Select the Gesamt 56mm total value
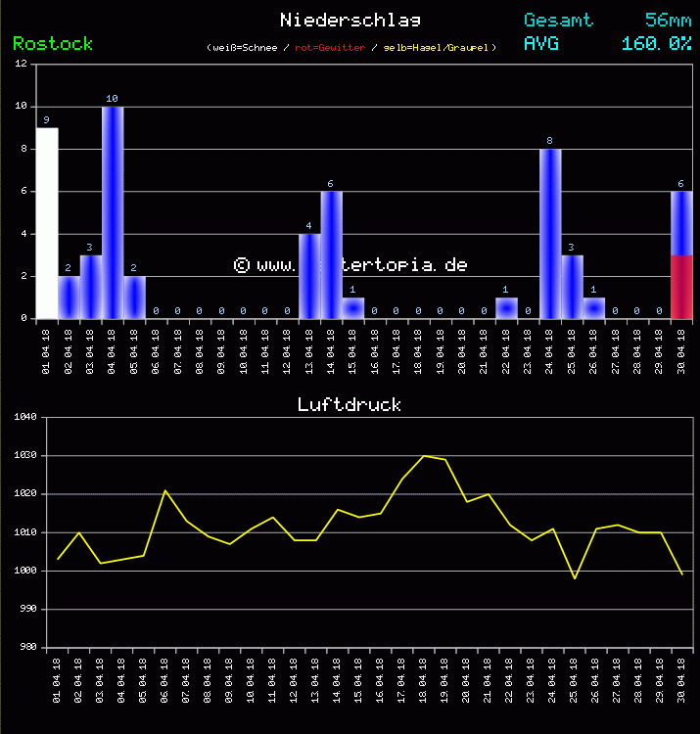The width and height of the screenshot is (700, 734). 668,20
